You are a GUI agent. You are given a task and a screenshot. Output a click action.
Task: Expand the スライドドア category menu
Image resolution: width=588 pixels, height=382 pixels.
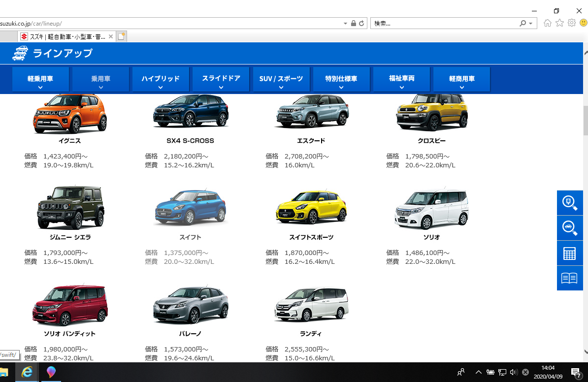pyautogui.click(x=221, y=79)
